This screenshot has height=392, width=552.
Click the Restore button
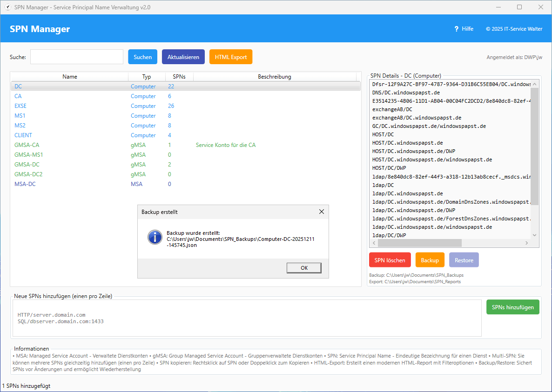(x=464, y=260)
